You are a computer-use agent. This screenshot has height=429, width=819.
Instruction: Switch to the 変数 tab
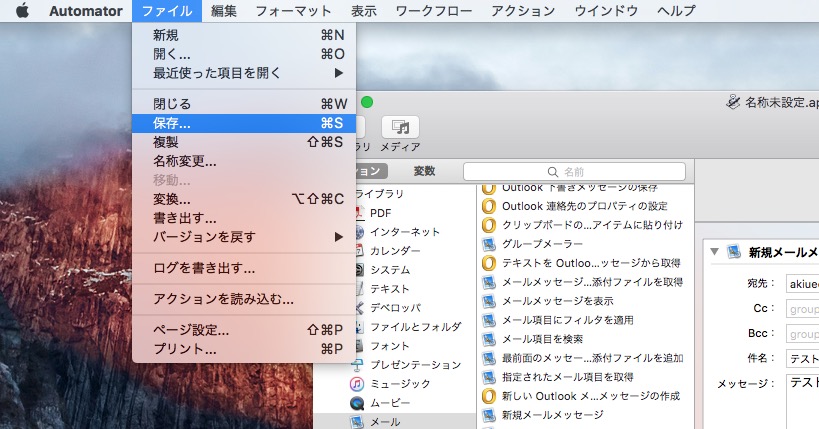coord(424,171)
